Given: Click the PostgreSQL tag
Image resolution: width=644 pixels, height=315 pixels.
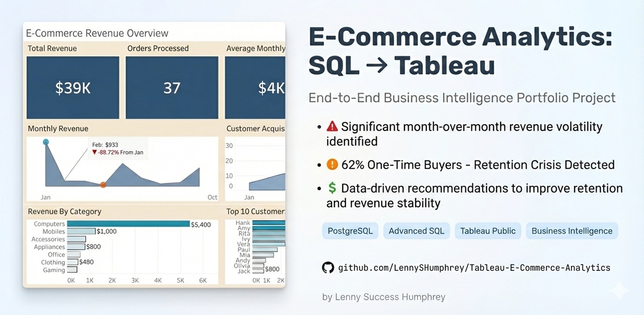Looking at the screenshot, I should (350, 231).
